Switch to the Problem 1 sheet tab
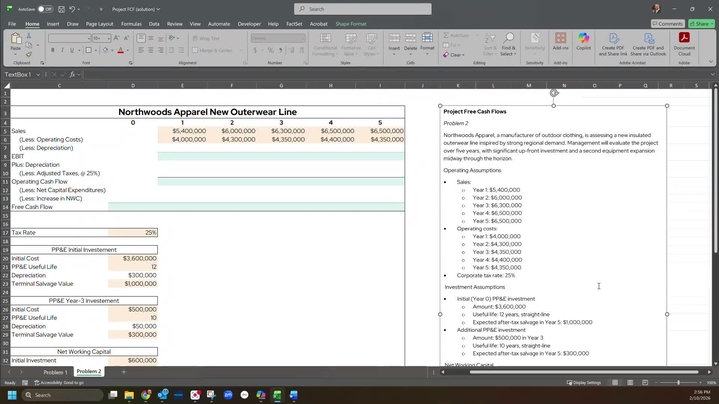 [55, 372]
